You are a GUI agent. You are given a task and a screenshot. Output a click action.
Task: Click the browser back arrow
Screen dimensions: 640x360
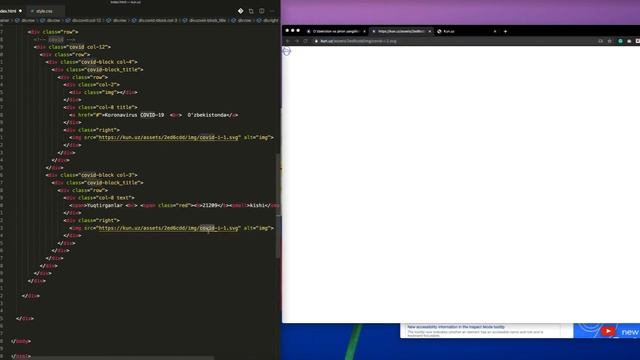click(287, 41)
